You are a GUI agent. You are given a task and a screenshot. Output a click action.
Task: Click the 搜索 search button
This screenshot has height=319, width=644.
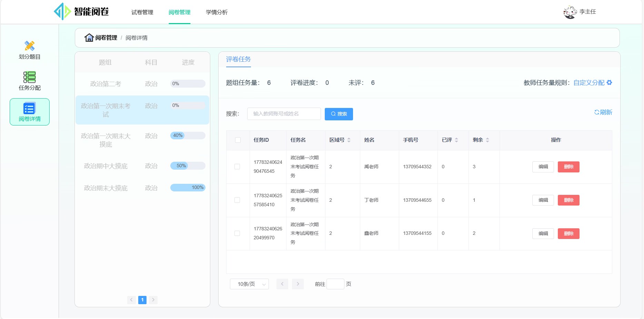click(339, 114)
